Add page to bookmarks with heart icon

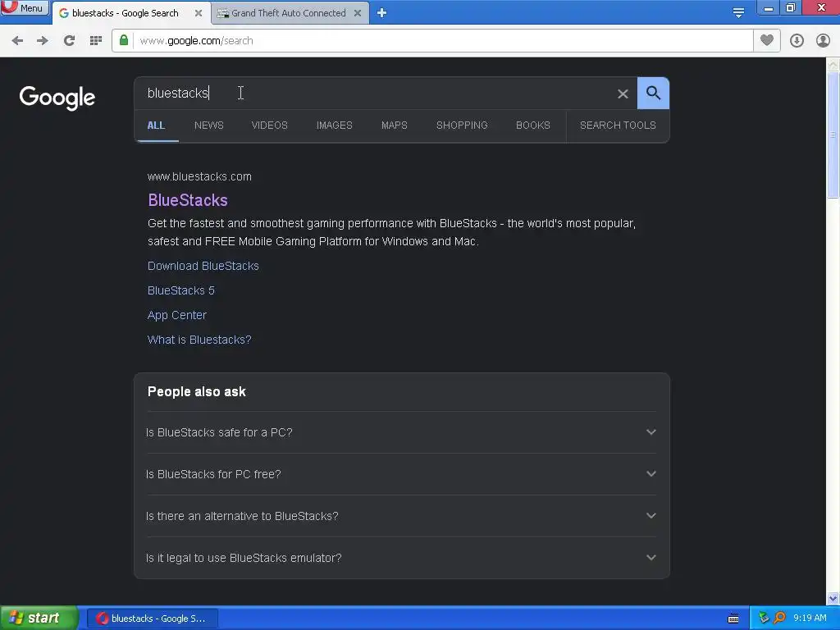tap(767, 40)
